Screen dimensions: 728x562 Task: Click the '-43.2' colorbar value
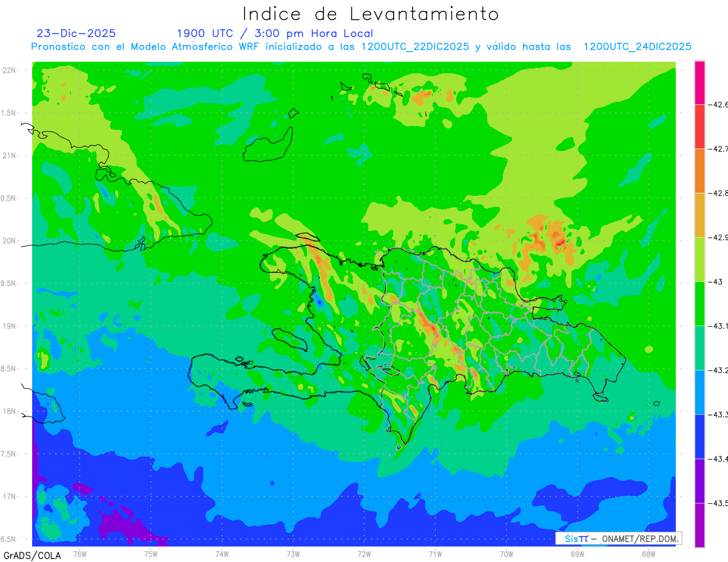(718, 370)
